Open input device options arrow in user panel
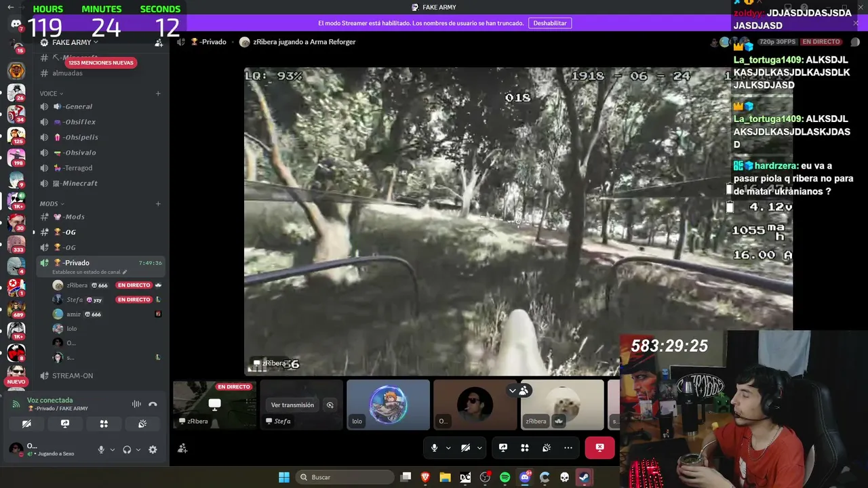The width and height of the screenshot is (868, 488). tap(113, 449)
